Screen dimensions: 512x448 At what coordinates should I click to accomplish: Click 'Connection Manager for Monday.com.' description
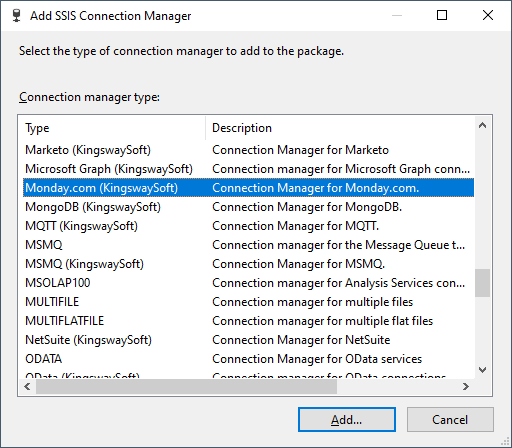click(x=316, y=188)
